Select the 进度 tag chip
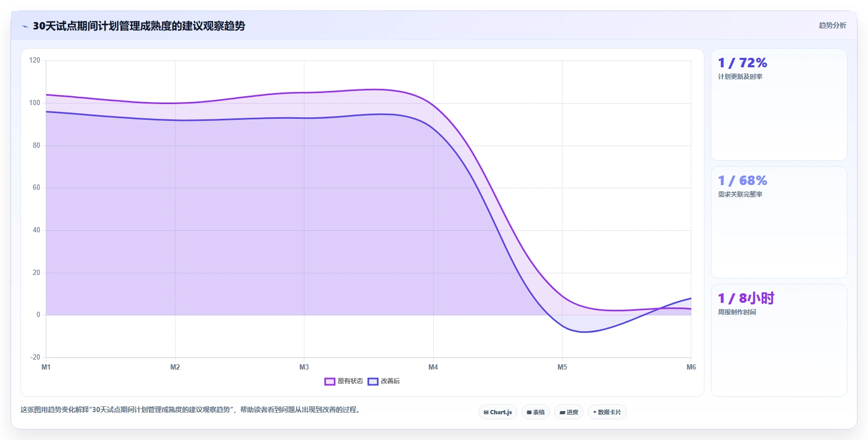This screenshot has height=440, width=868. [x=569, y=412]
